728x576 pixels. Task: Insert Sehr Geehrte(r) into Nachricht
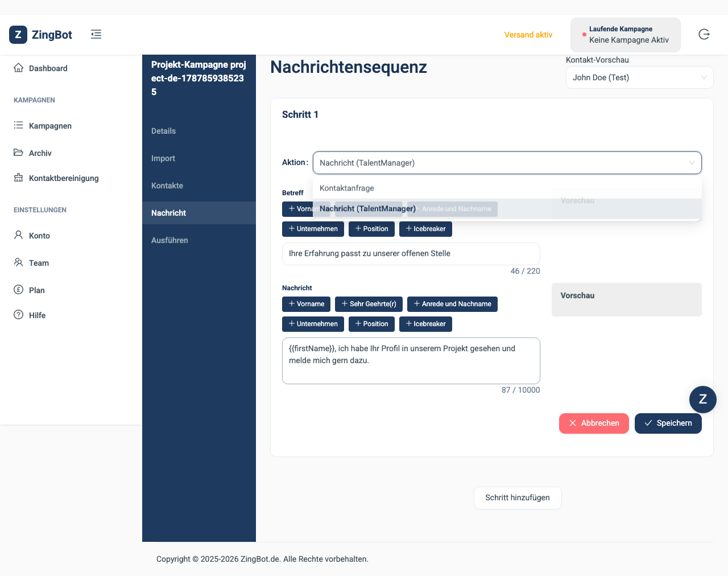pos(369,304)
